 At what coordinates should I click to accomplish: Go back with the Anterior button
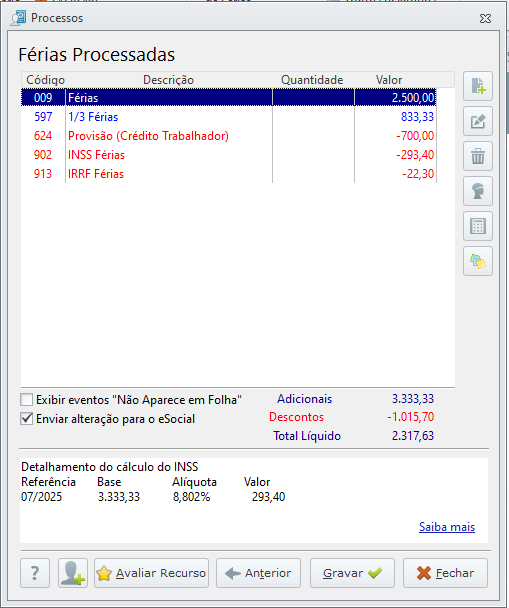coord(258,573)
